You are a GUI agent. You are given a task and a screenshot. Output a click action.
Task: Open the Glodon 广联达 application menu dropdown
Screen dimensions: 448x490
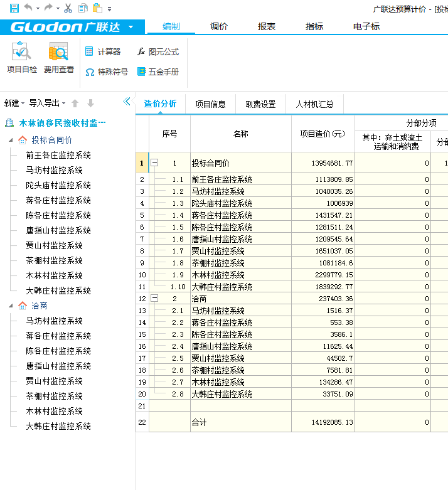pos(131,27)
